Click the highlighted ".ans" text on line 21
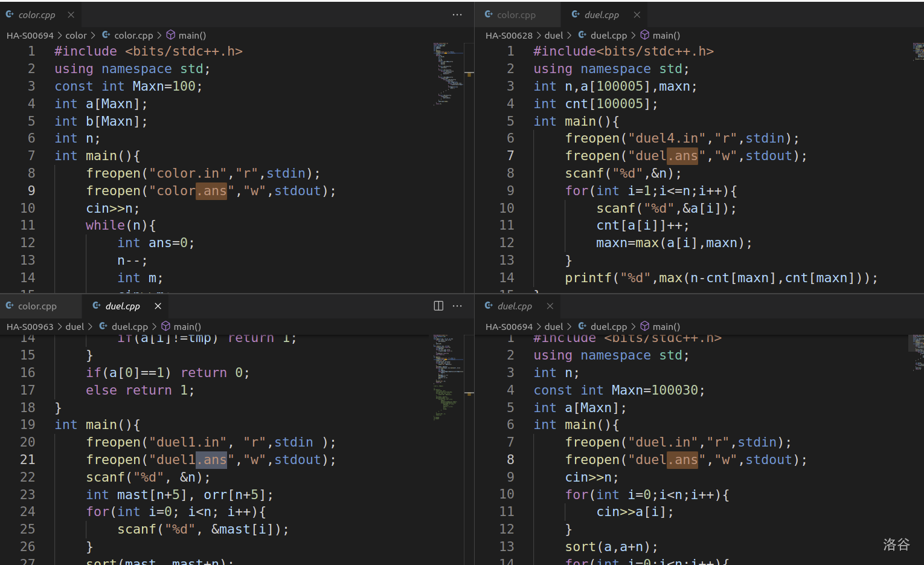Screen dimensions: 924x565 (x=211, y=460)
